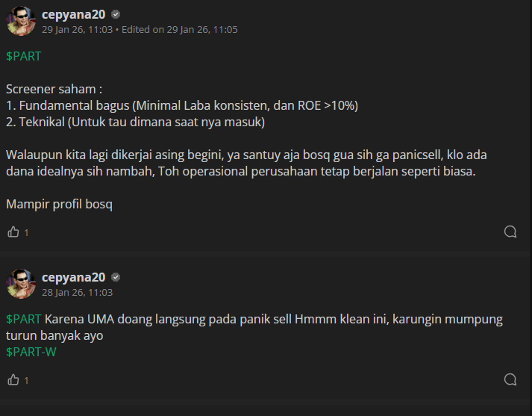This screenshot has width=532, height=416.
Task: View the like count on the top post
Action: tap(26, 232)
